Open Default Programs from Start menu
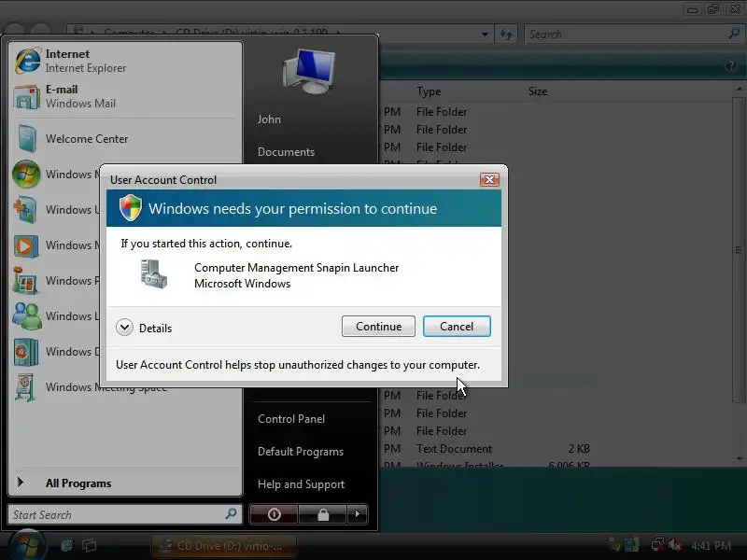This screenshot has width=747, height=560. [x=301, y=452]
